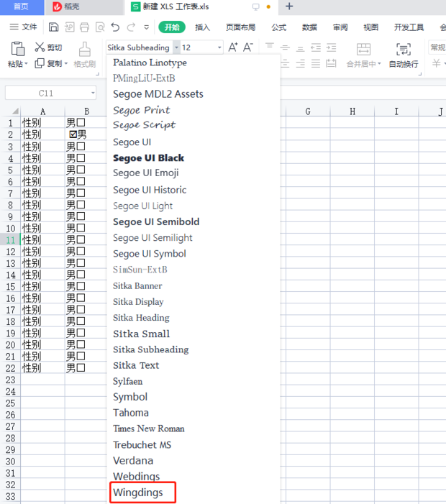Viewport: 446px width, 504px height.
Task: Choose Tahoma font from list
Action: coord(131,413)
